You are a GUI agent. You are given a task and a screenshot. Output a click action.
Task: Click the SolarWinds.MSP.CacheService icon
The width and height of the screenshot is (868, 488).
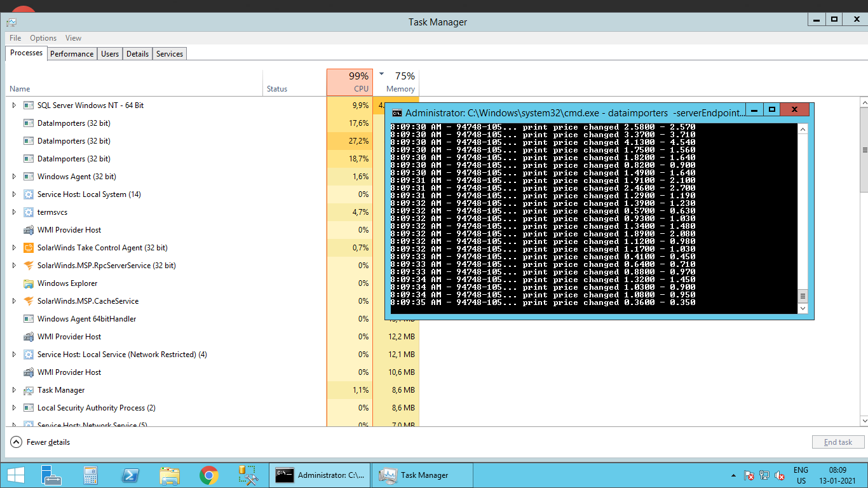(28, 301)
